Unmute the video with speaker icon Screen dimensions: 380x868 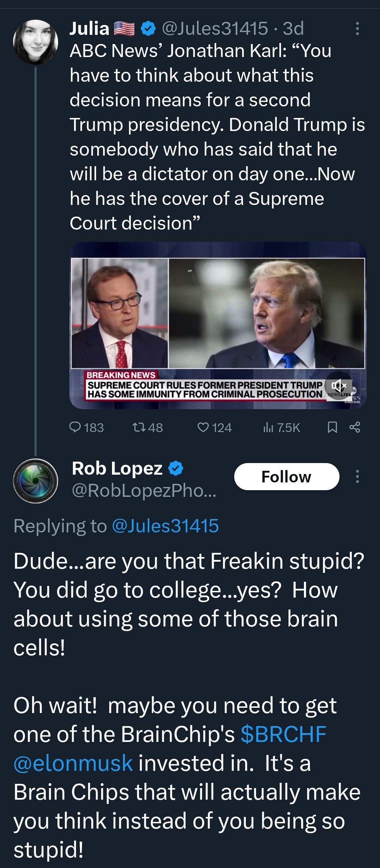click(338, 385)
